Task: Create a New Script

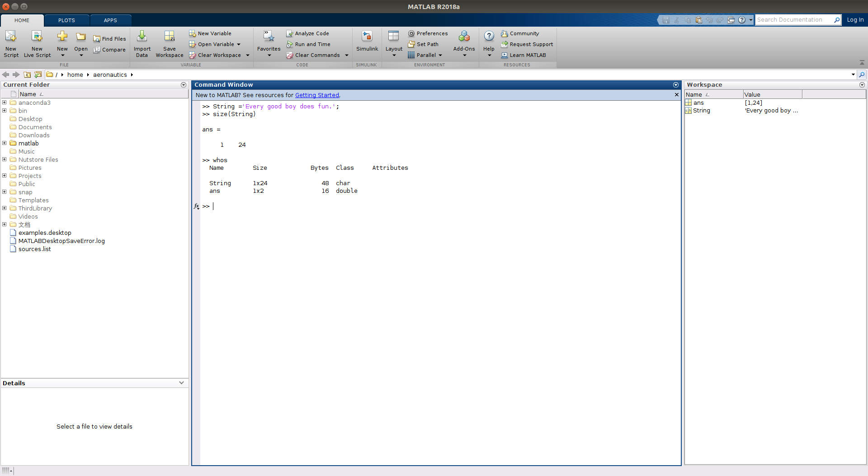Action: click(11, 43)
